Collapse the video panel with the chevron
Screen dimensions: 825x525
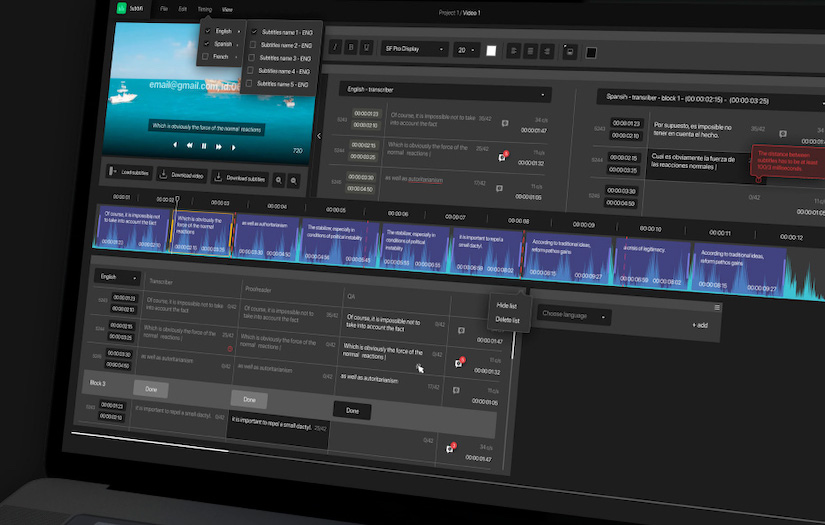[319, 136]
